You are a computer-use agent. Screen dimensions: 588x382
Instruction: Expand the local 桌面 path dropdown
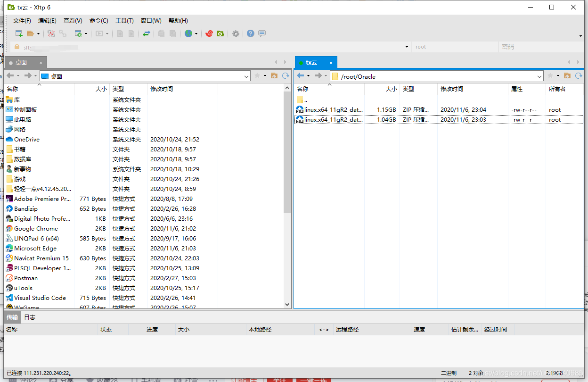click(x=246, y=76)
